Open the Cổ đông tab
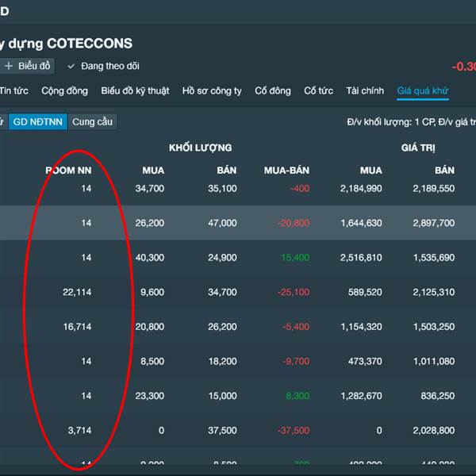476x476 pixels. (x=273, y=90)
